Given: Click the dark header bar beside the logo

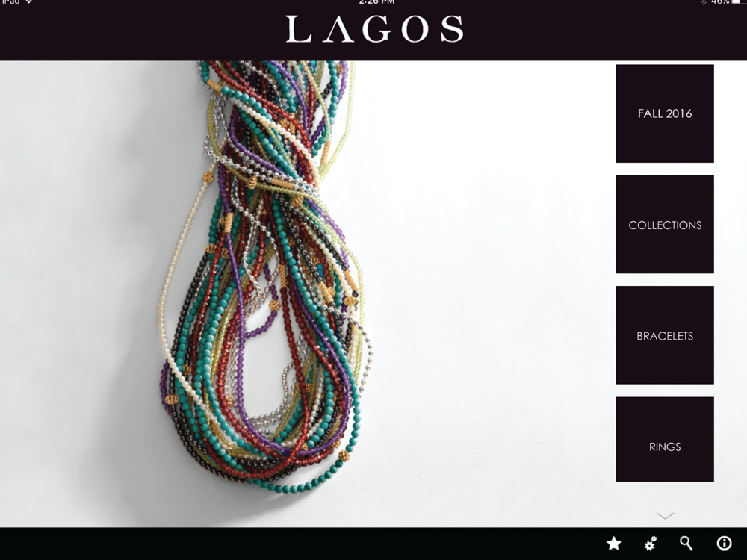Looking at the screenshot, I should click(x=143, y=31).
